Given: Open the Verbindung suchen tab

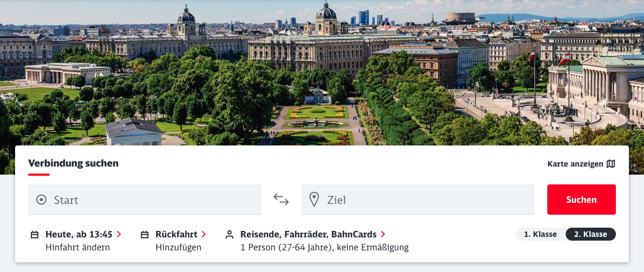Looking at the screenshot, I should pos(73,163).
